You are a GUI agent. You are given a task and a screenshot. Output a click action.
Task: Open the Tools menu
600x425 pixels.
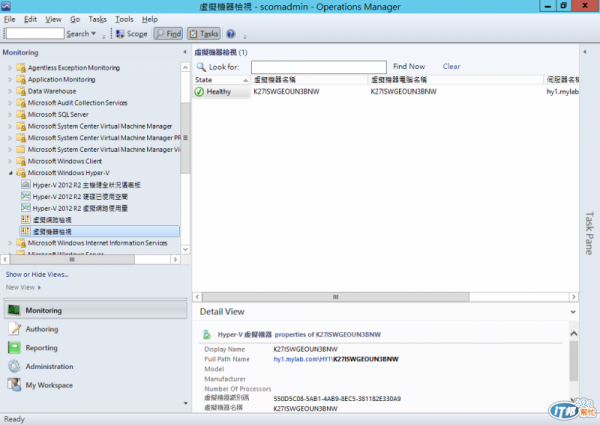(x=124, y=19)
